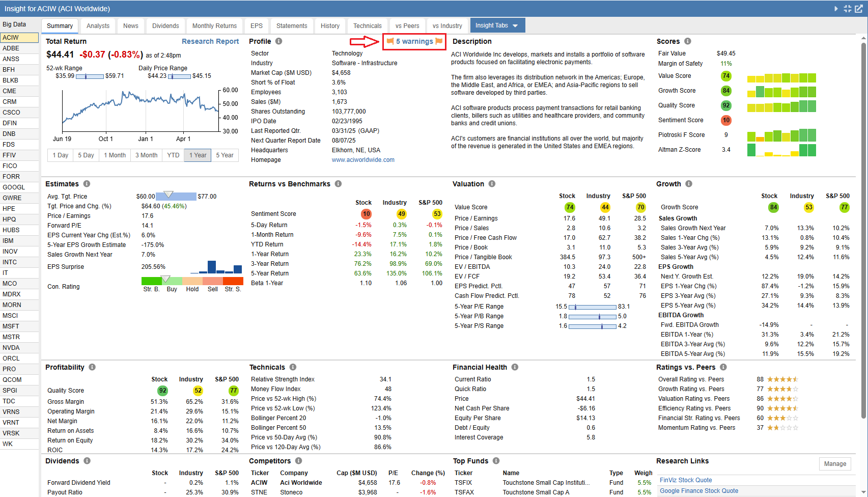Select the 3 Month chart range

click(x=147, y=155)
